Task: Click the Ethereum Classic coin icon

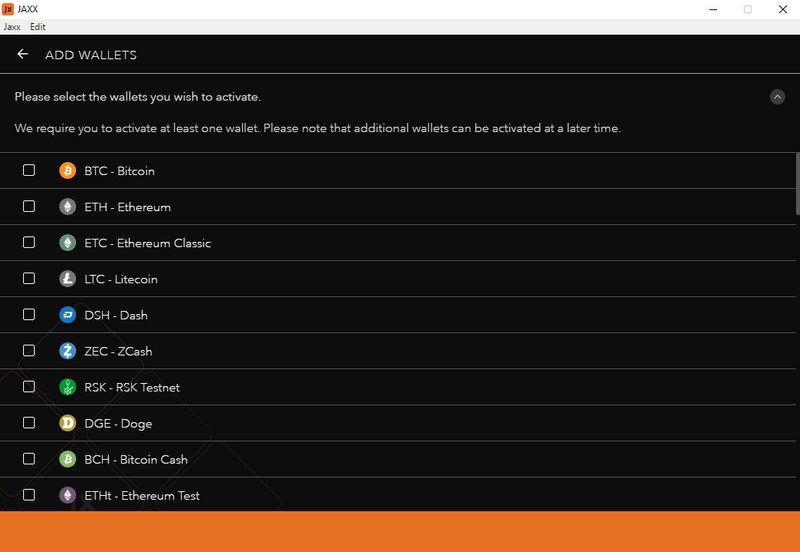Action: [67, 243]
